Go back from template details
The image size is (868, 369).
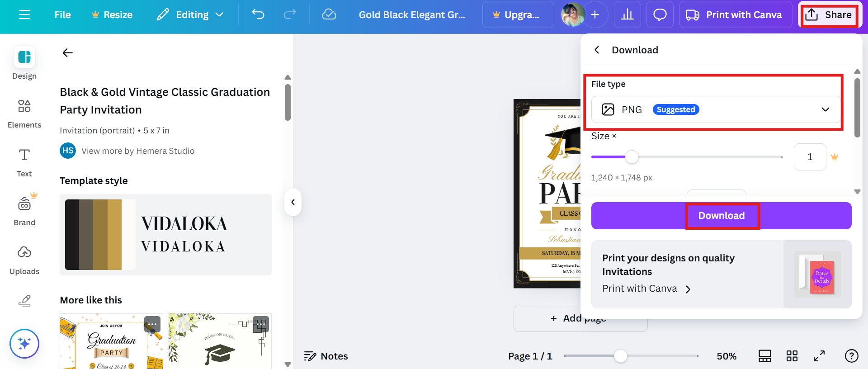(x=67, y=53)
